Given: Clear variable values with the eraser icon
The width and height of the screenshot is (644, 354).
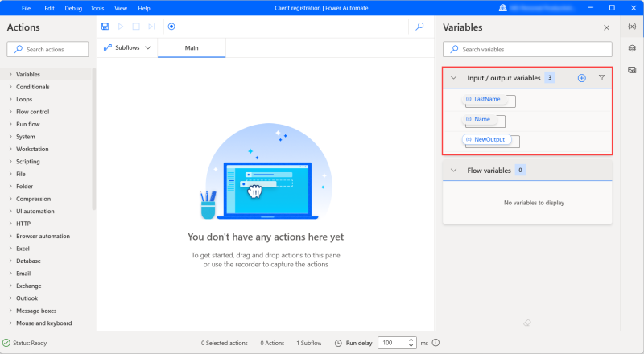Looking at the screenshot, I should [x=527, y=323].
